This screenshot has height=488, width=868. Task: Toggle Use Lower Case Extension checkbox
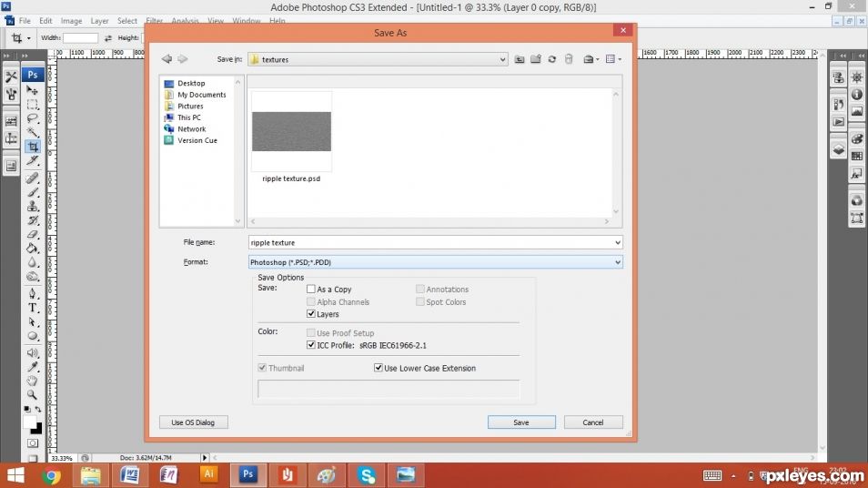(378, 368)
